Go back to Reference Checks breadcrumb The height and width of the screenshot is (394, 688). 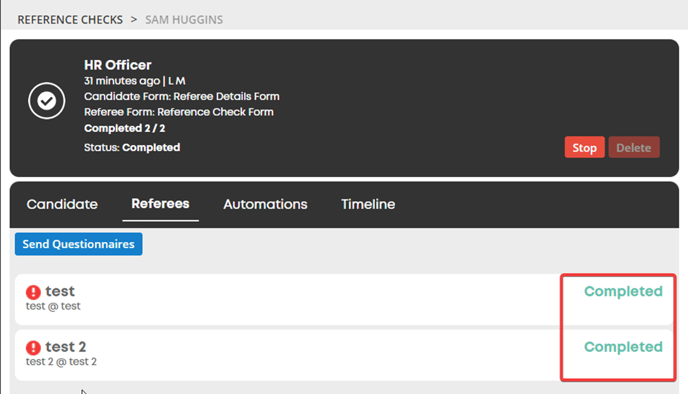[x=70, y=20]
